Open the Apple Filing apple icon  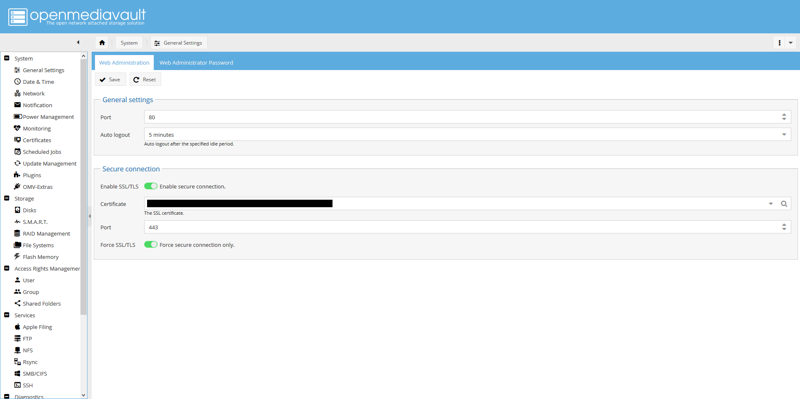click(x=17, y=327)
